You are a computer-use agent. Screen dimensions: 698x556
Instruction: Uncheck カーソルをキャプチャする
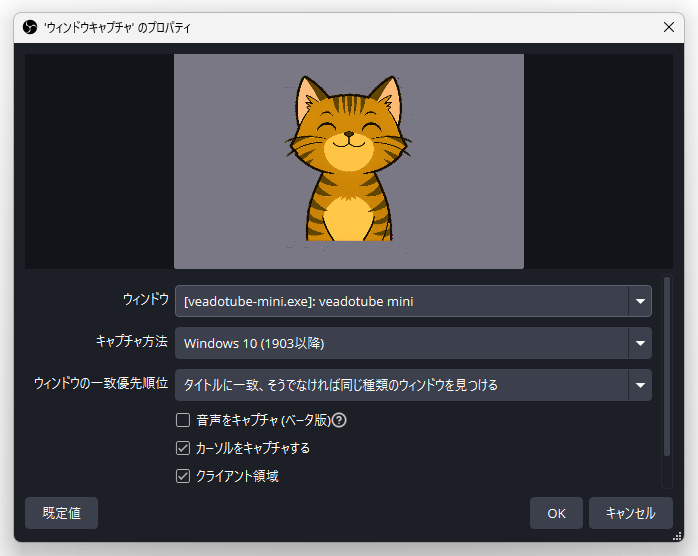[183, 448]
